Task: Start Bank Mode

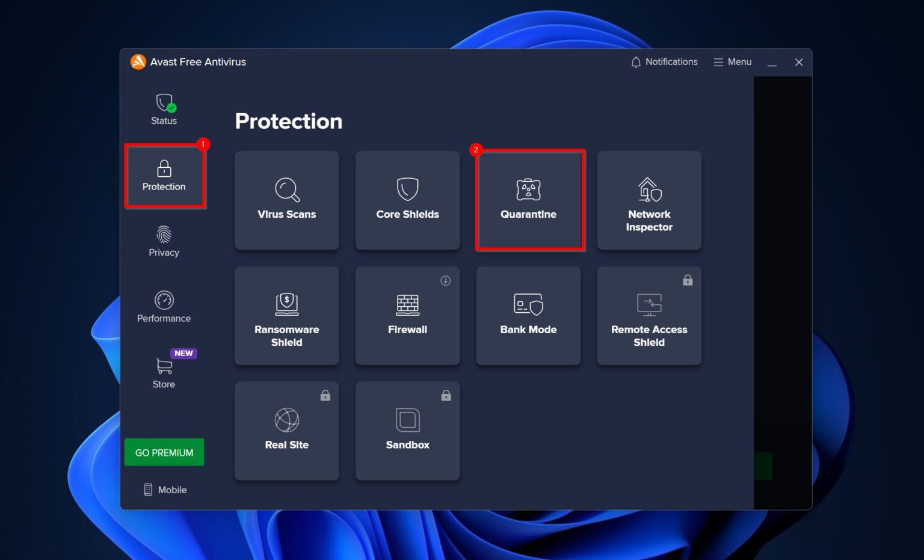Action: [528, 315]
